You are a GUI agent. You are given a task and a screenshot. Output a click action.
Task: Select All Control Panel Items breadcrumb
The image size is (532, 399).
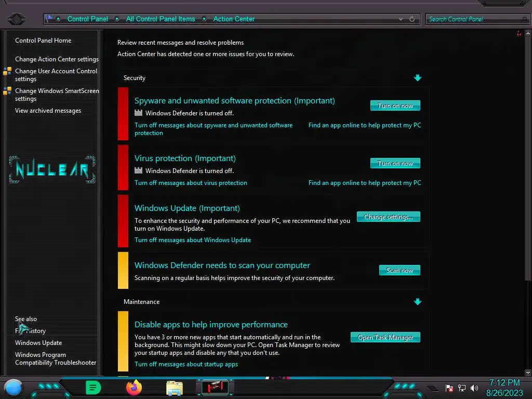[x=161, y=19]
